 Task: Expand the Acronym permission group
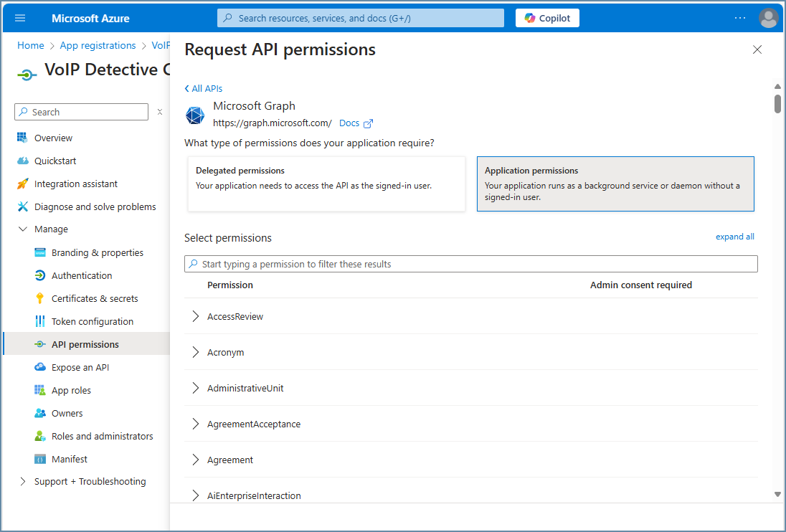click(x=196, y=352)
